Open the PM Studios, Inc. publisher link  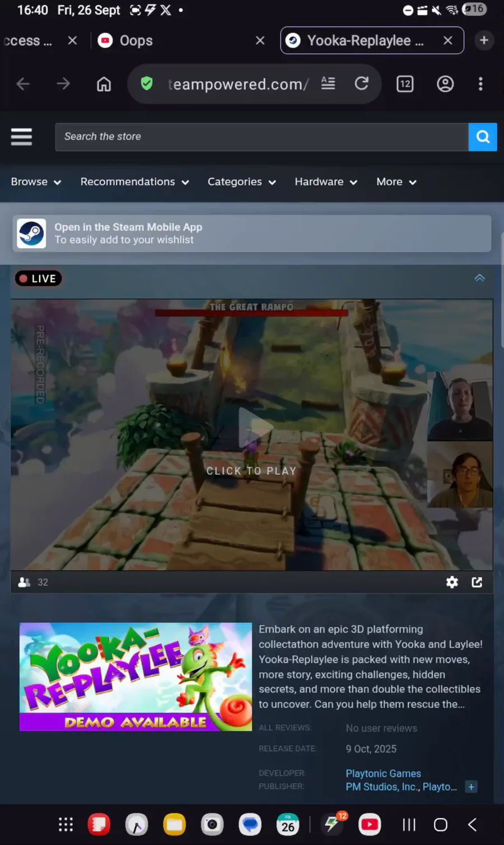point(381,787)
